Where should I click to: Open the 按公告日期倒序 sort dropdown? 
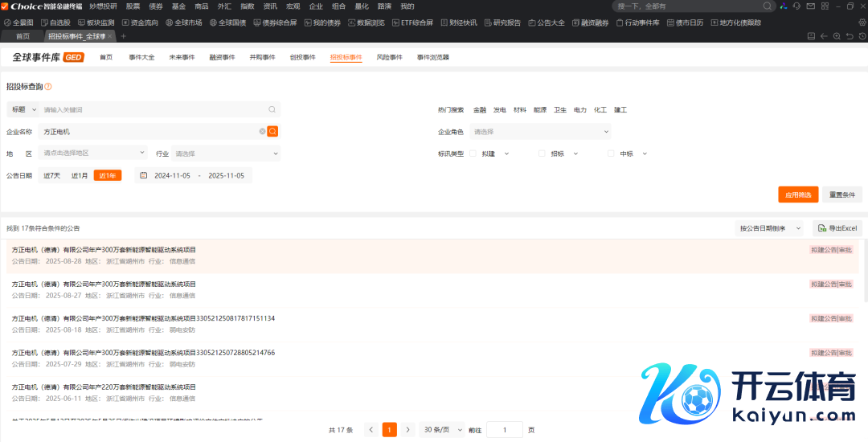point(770,228)
